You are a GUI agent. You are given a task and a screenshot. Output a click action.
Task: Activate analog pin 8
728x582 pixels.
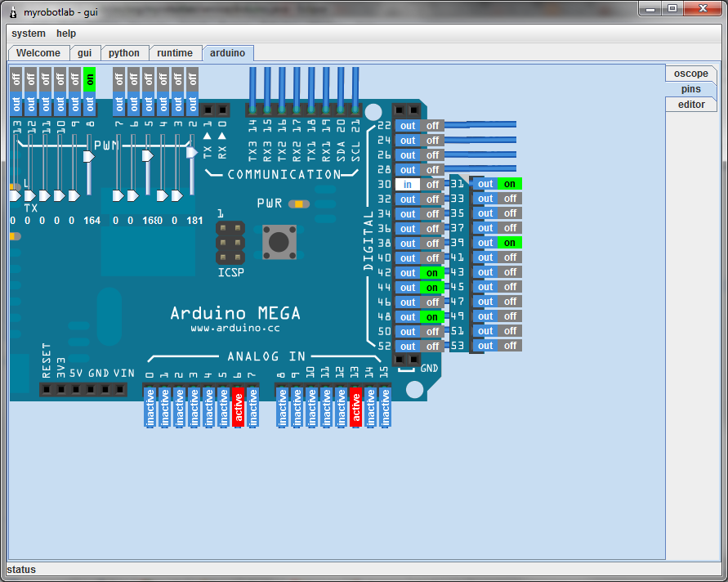tap(282, 407)
